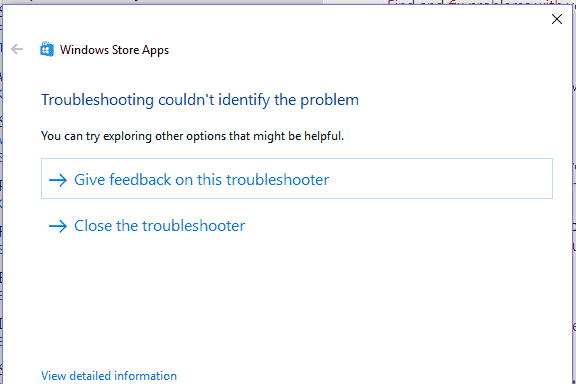576x384 pixels.
Task: Click the Windows Store Apps bag icon
Action: click(47, 49)
